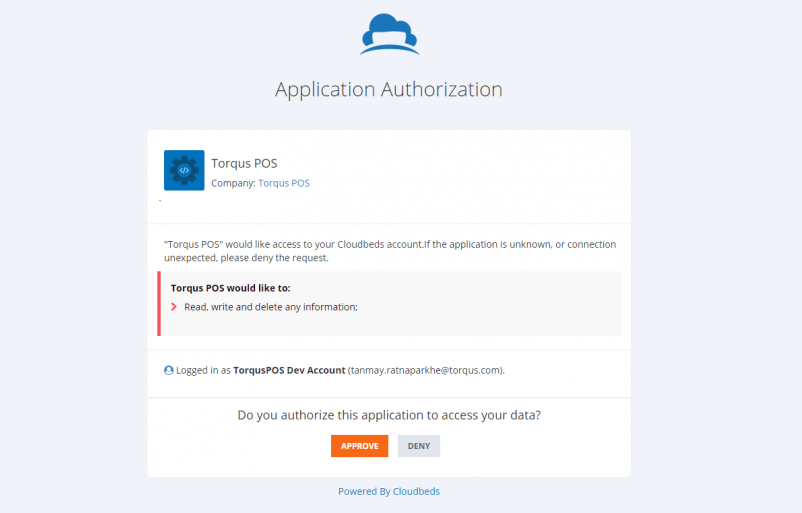The image size is (802, 513).
Task: Click the TorqusPOS Dev Account name
Action: tap(289, 370)
